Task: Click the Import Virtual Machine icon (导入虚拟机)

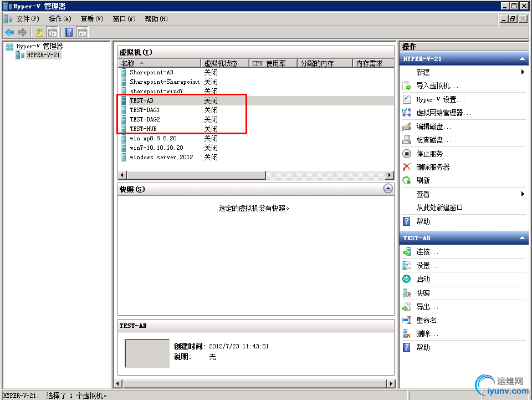Action: (x=406, y=85)
